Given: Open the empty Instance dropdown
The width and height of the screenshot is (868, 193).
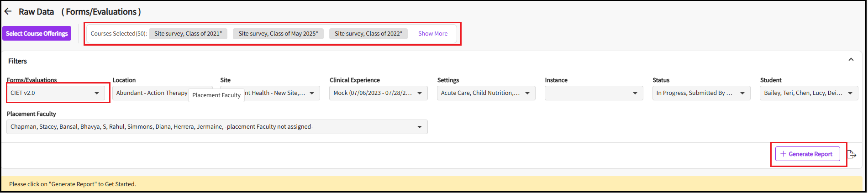Looking at the screenshot, I should coord(594,93).
